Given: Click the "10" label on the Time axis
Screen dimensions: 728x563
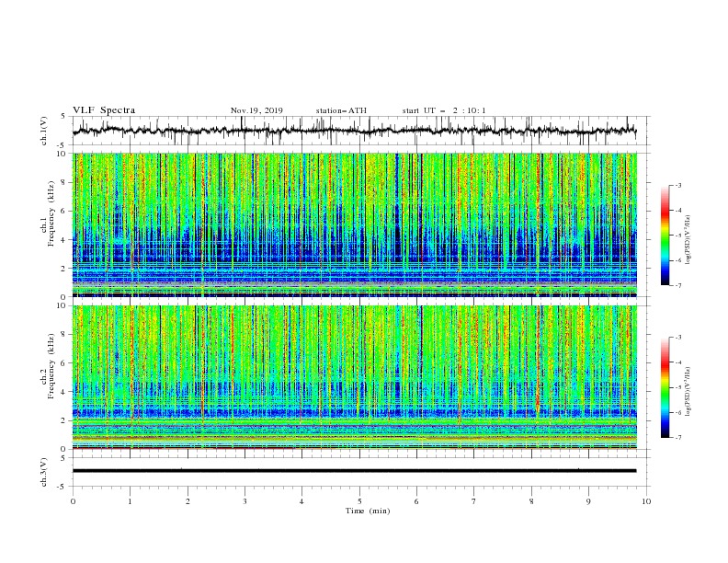Looking at the screenshot, I should [x=646, y=501].
